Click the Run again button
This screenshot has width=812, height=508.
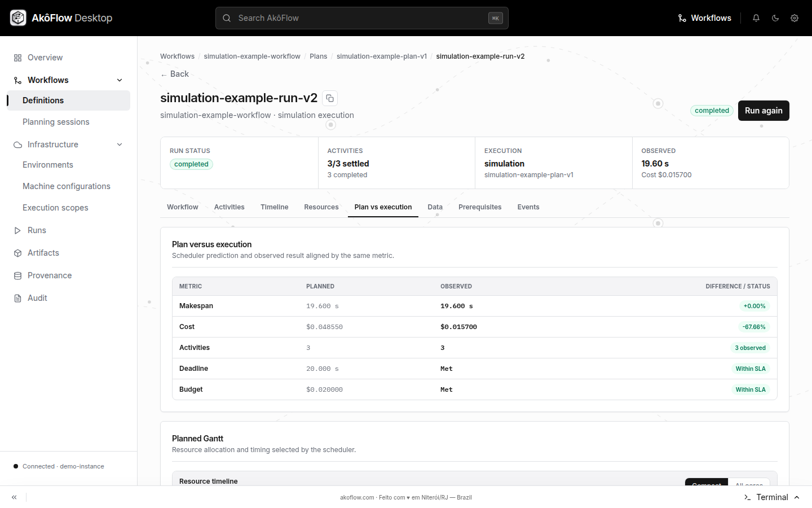click(764, 111)
